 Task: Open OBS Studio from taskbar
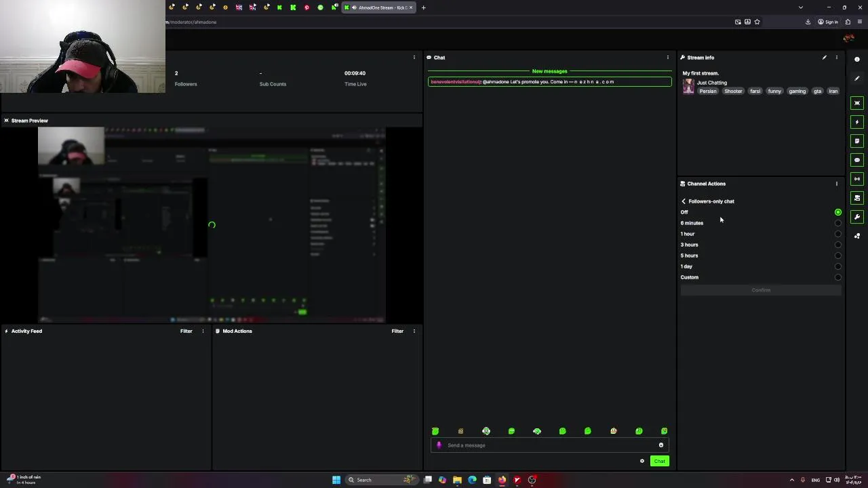pyautogui.click(x=532, y=480)
